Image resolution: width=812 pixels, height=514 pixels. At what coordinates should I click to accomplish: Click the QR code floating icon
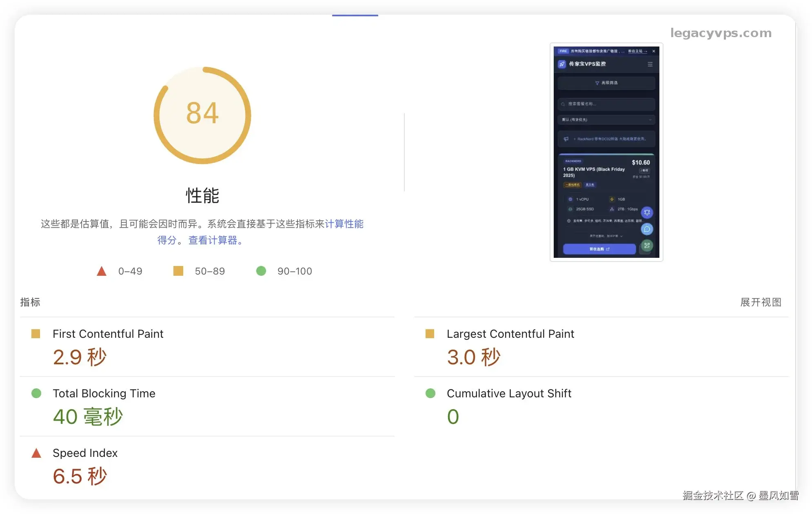coord(647,246)
